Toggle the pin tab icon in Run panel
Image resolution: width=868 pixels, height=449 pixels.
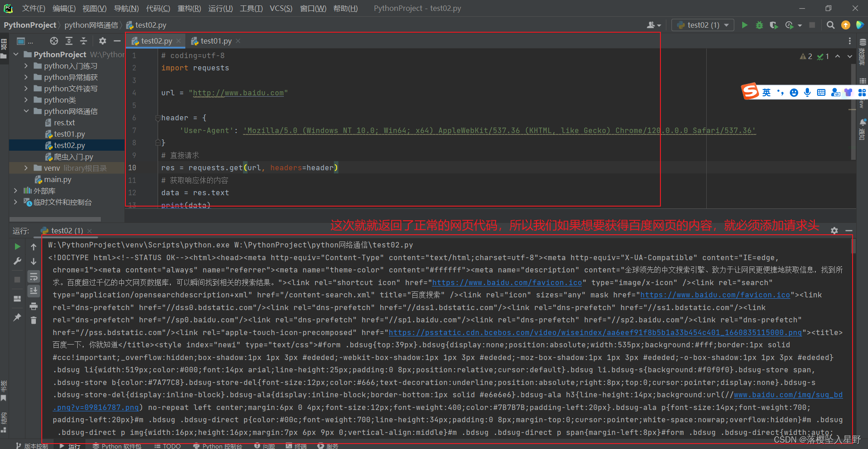point(17,317)
